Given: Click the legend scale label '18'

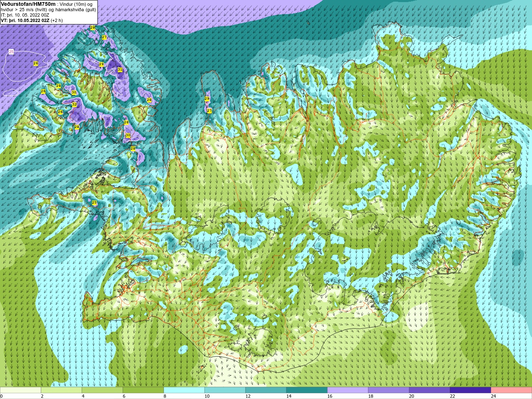Looking at the screenshot, I should [x=371, y=396].
